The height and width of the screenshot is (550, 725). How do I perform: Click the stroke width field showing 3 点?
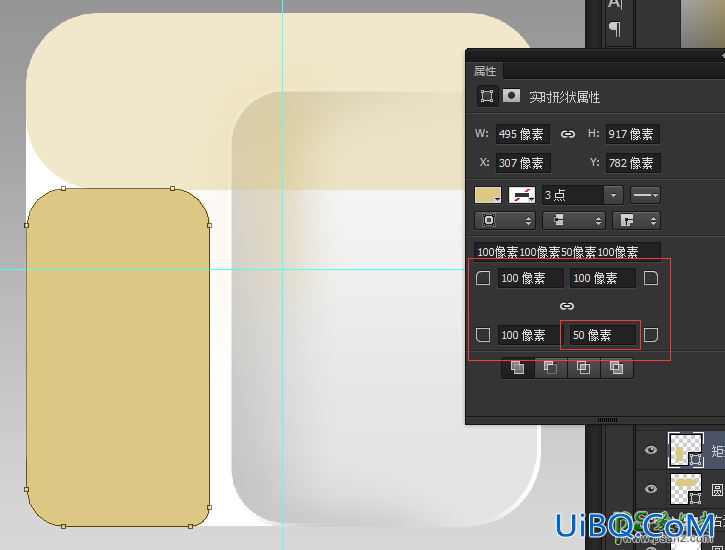[x=573, y=195]
